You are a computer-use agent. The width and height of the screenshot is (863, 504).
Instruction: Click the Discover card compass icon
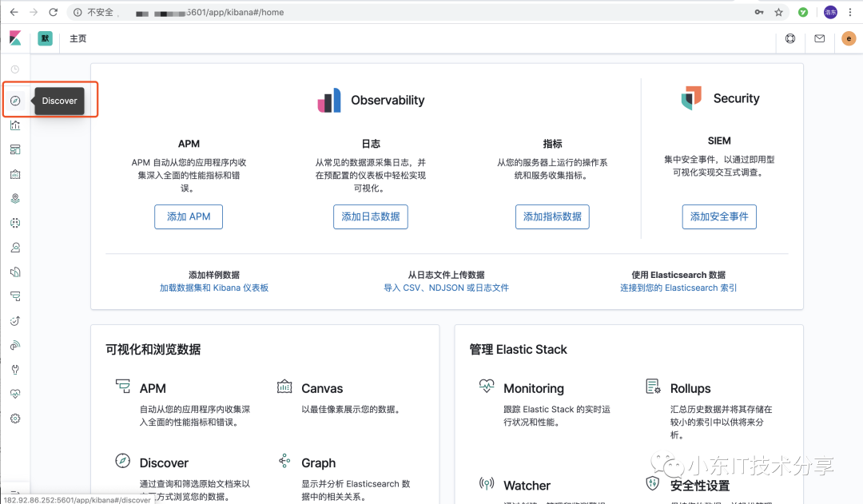123,461
